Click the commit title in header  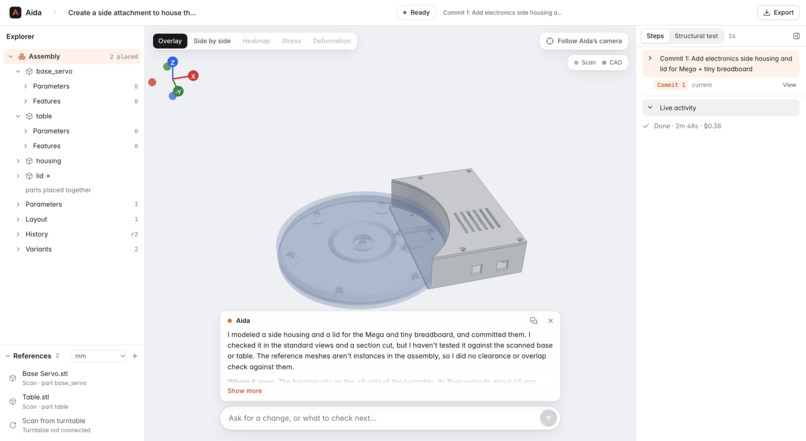coord(503,12)
